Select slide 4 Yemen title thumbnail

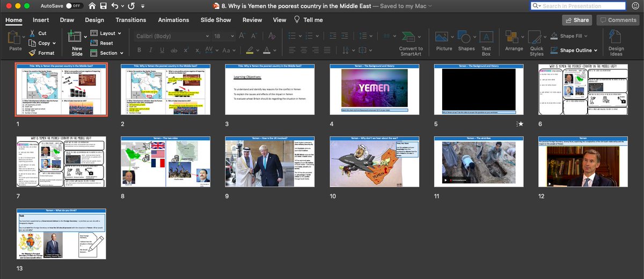[376, 89]
